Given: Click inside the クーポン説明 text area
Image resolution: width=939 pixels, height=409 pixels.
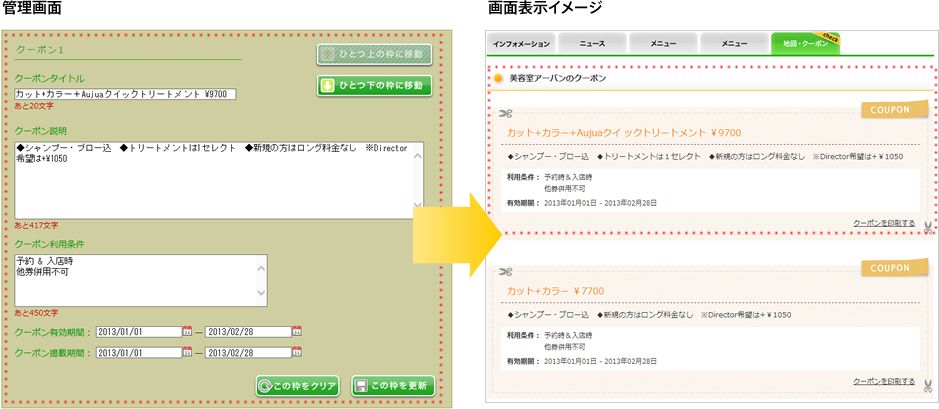Looking at the screenshot, I should [219, 180].
